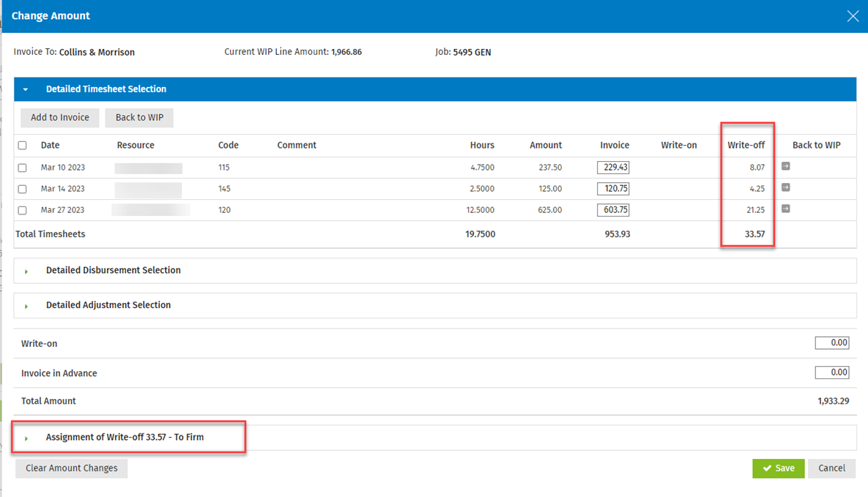Close the Change Amount dialog
The height and width of the screenshot is (497, 868).
853,16
